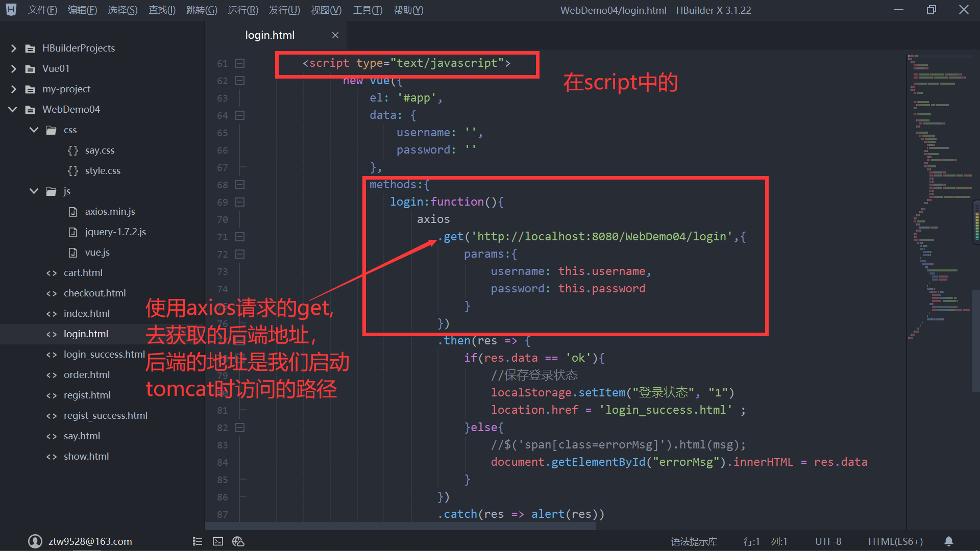Image resolution: width=980 pixels, height=551 pixels.
Task: Fold code at line 61
Action: pos(240,63)
